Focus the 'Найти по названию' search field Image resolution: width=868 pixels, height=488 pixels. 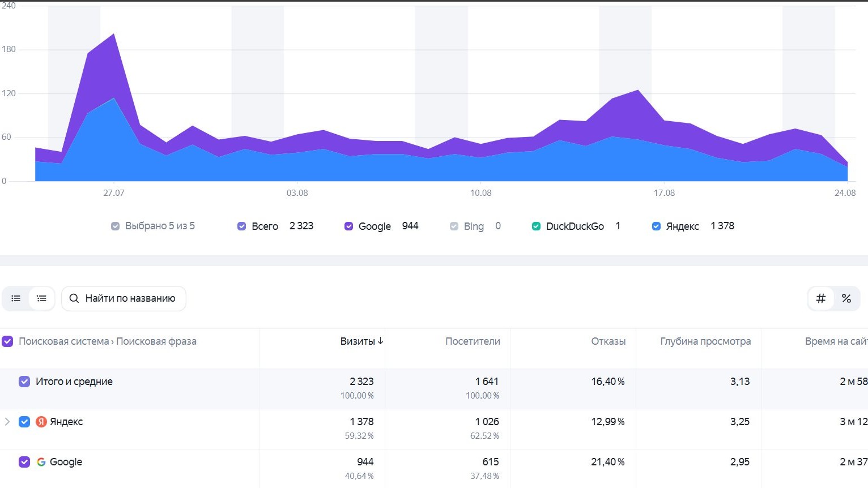(124, 298)
